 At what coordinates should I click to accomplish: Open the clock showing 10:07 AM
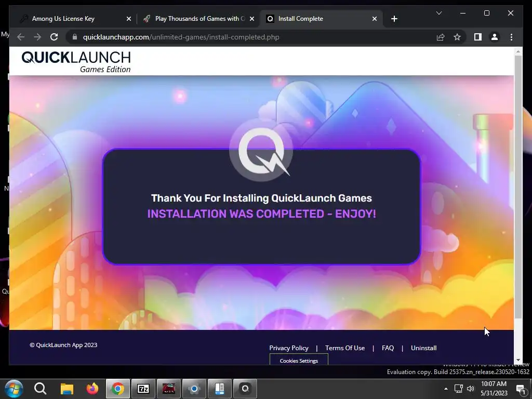(x=494, y=389)
